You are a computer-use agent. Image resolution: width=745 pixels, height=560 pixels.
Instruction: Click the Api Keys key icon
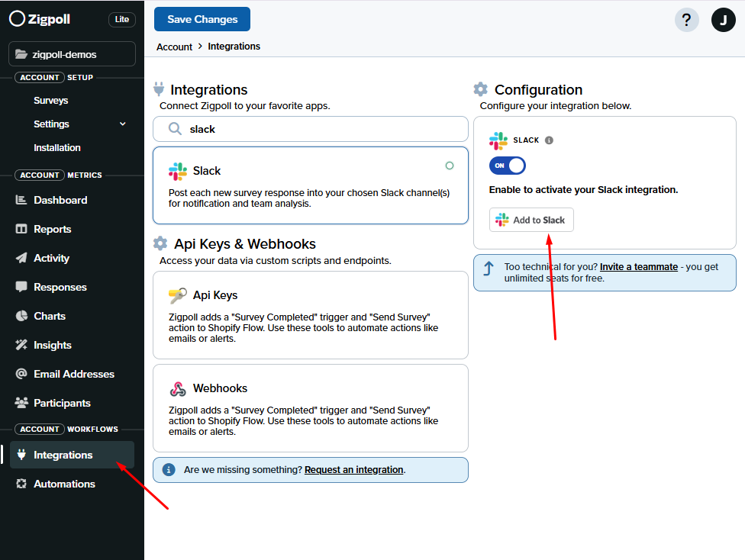(178, 295)
